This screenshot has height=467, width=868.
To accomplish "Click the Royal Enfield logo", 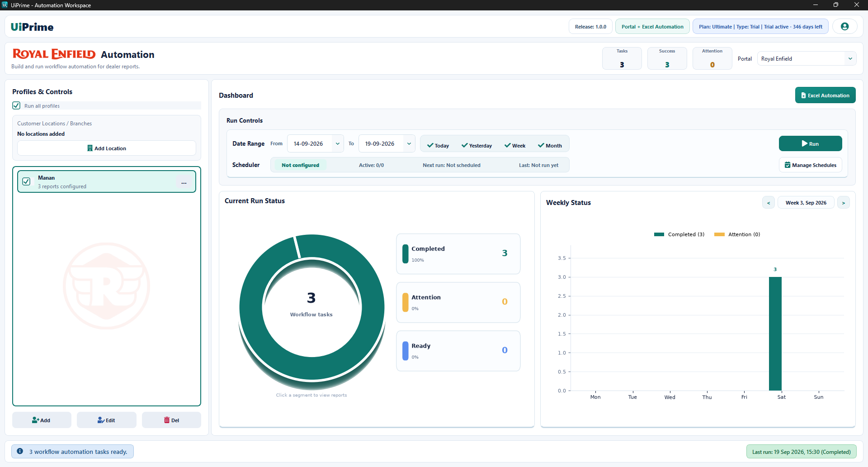I will 54,54.
